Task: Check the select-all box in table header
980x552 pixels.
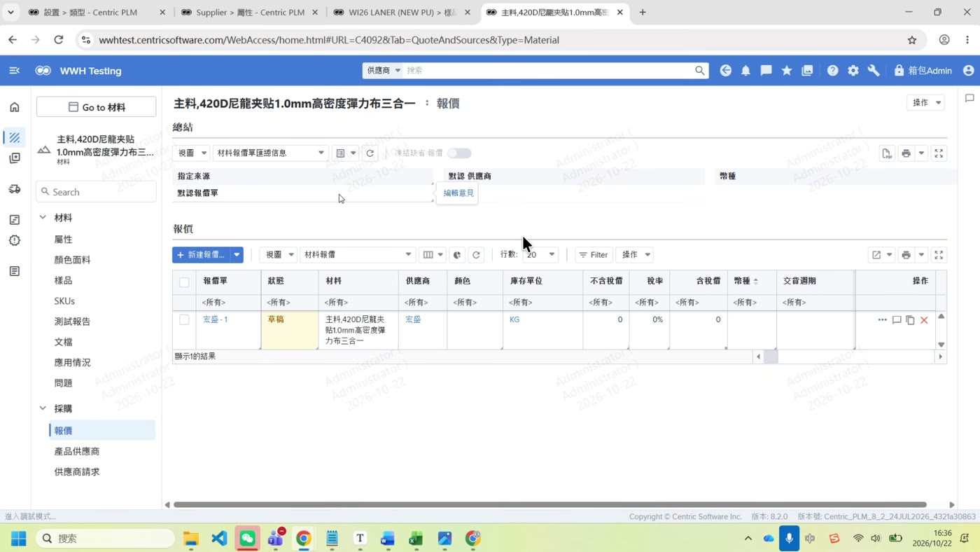Action: point(184,282)
